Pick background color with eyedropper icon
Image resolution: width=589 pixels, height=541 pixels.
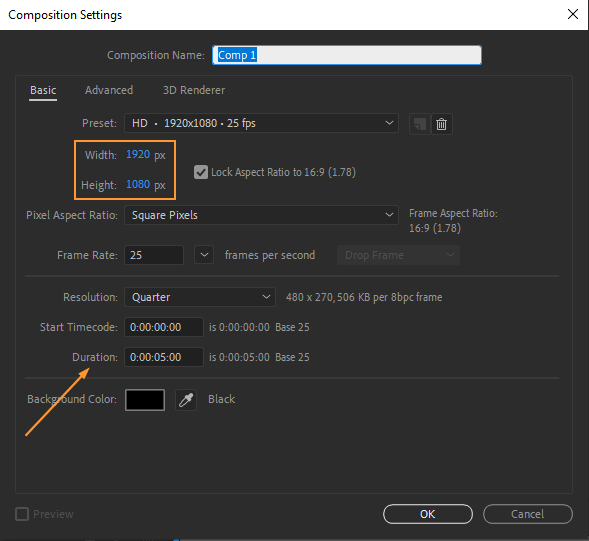(186, 400)
